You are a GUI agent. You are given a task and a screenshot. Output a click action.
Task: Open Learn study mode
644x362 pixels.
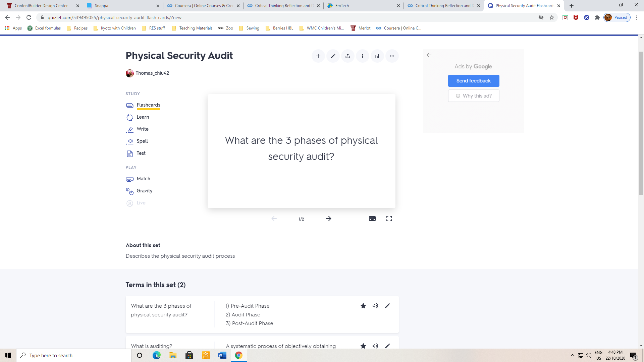click(x=143, y=117)
